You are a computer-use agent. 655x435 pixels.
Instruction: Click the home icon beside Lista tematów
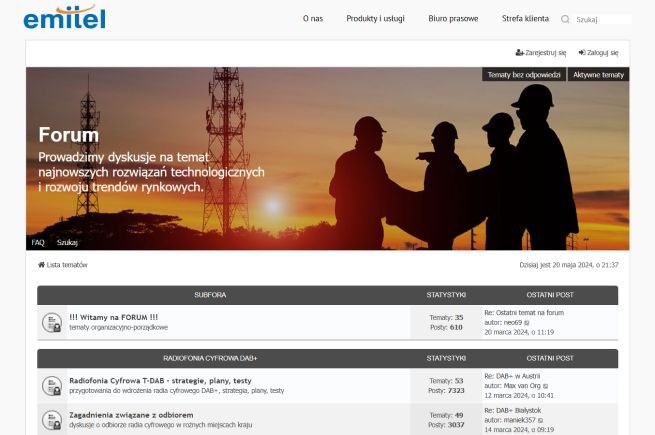pyautogui.click(x=41, y=265)
